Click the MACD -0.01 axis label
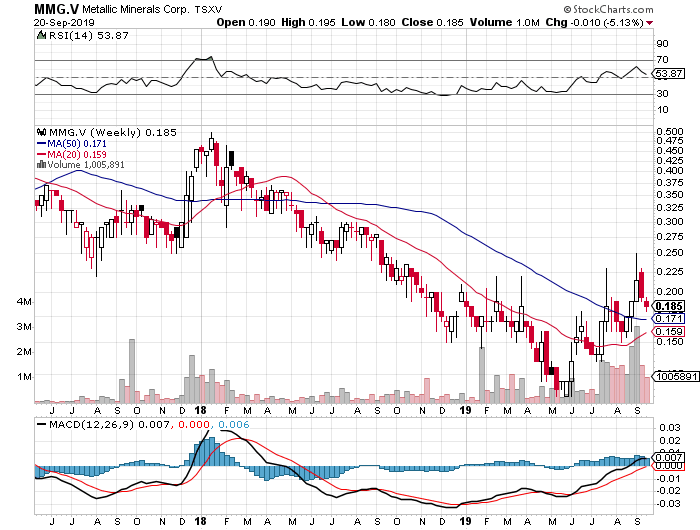This screenshot has height=530, width=700. click(x=668, y=479)
